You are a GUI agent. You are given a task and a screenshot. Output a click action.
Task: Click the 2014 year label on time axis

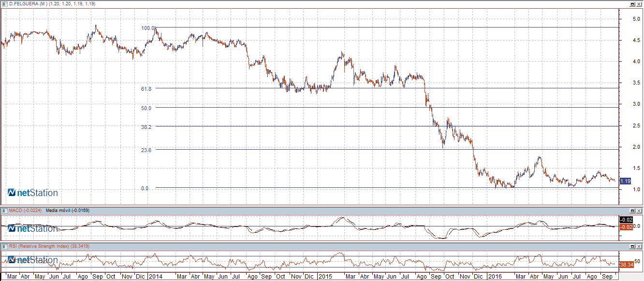point(156,277)
